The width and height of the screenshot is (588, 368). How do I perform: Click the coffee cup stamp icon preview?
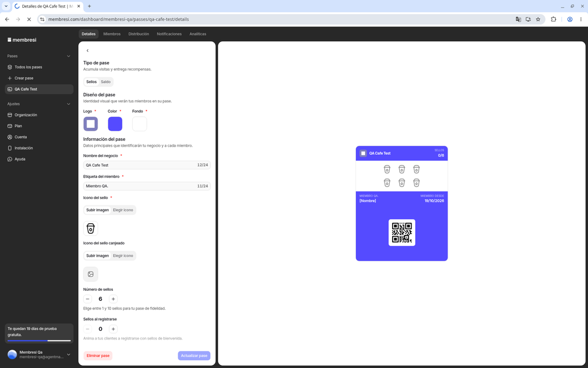[x=91, y=228]
